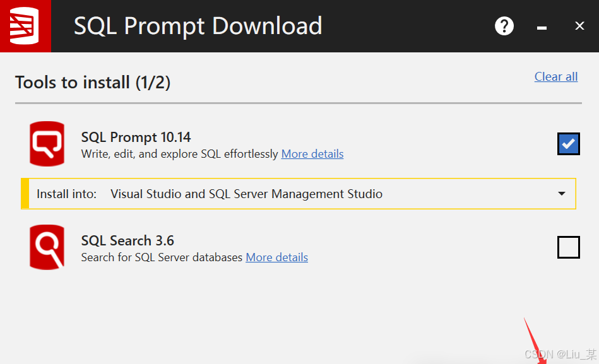
Task: Select the SQL Search 3.6 title
Action: pos(128,240)
